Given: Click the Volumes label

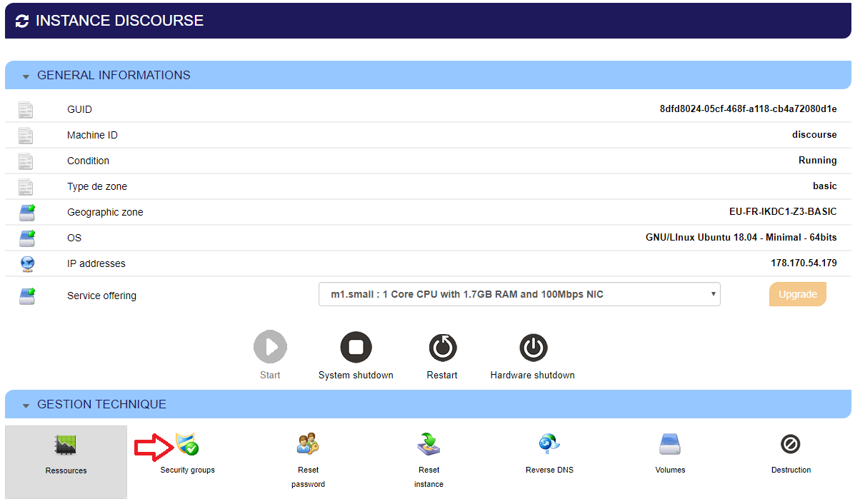Looking at the screenshot, I should pyautogui.click(x=670, y=470).
